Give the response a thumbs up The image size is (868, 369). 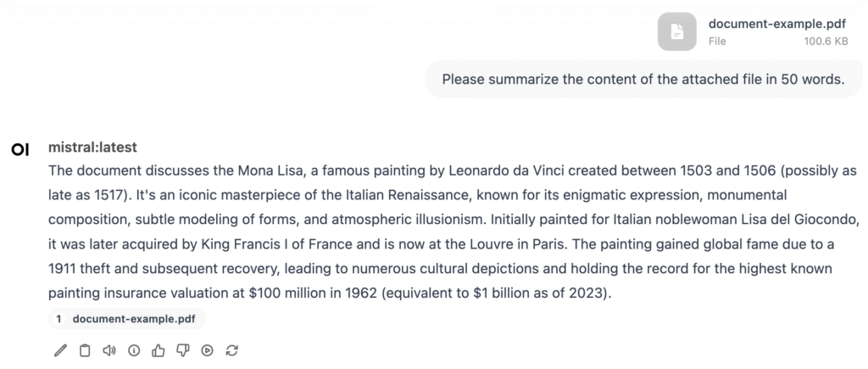pos(158,350)
